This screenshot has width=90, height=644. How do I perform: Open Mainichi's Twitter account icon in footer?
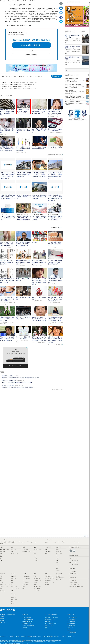[x=74, y=551]
